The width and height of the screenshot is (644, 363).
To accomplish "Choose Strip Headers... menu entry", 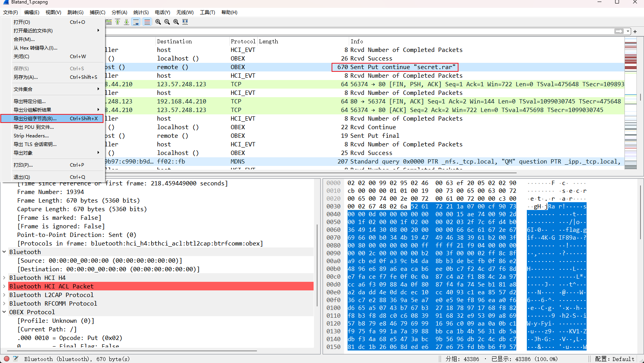I will click(52, 136).
